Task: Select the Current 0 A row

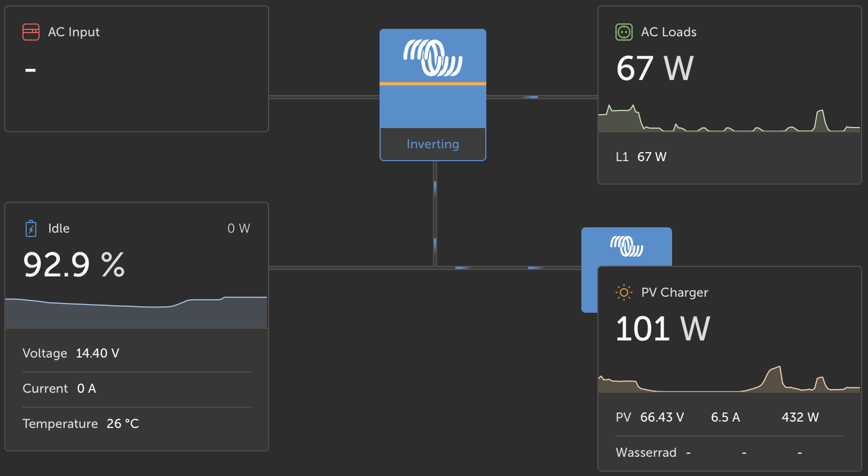Action: [137, 388]
